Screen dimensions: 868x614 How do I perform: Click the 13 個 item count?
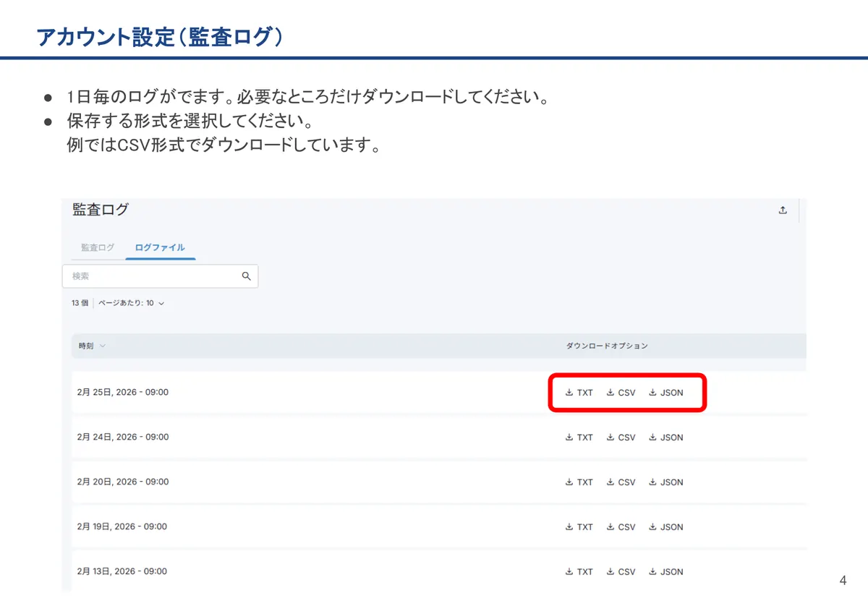point(80,303)
